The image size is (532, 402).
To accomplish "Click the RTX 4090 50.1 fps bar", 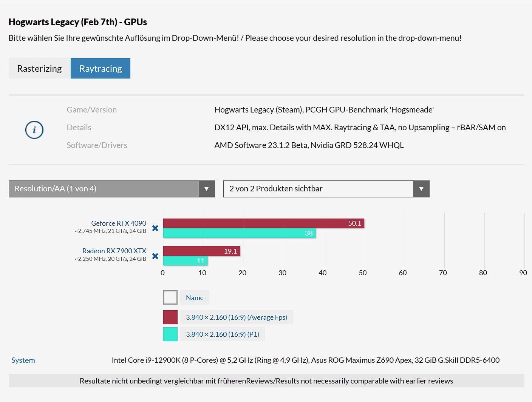I will point(263,223).
